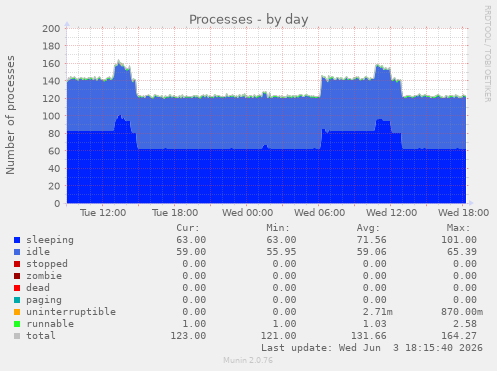Click total average value 131.66
497x371 pixels.
point(369,336)
